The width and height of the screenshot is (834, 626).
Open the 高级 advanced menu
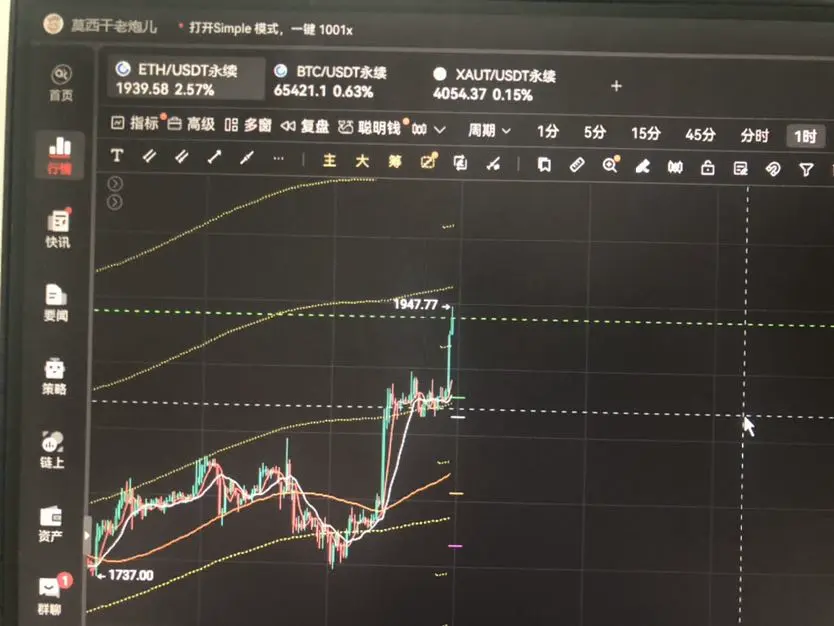point(191,124)
